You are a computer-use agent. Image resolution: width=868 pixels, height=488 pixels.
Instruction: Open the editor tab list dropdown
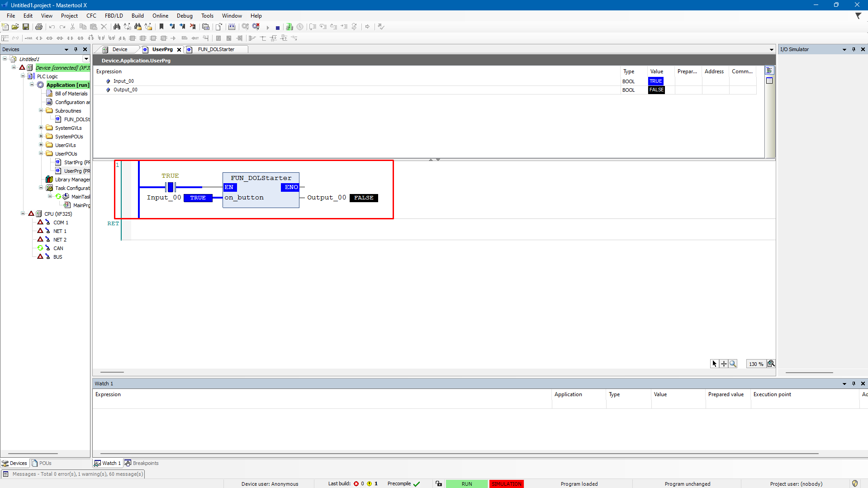click(771, 49)
